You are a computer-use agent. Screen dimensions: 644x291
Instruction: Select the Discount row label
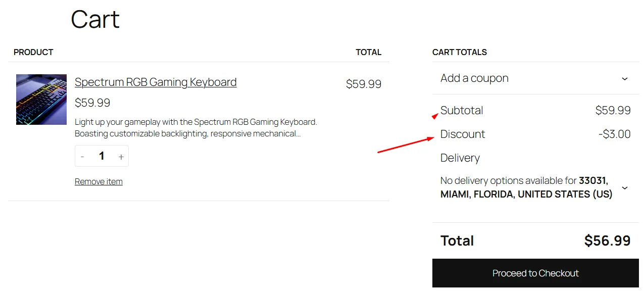463,134
